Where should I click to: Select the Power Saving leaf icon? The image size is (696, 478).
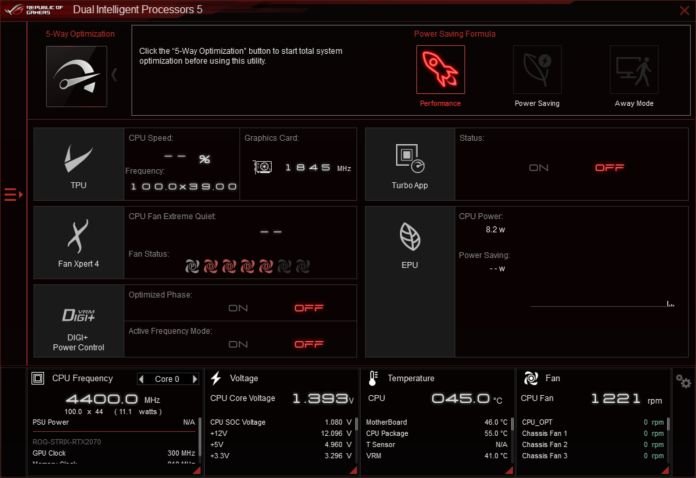click(x=537, y=69)
